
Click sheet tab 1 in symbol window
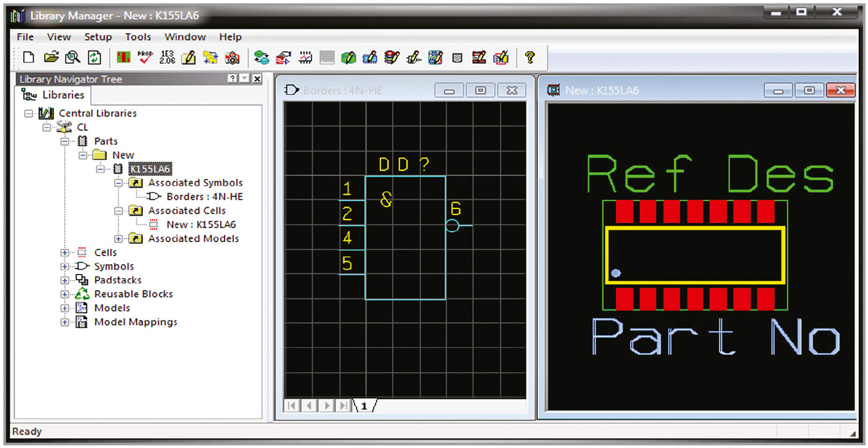[x=364, y=406]
